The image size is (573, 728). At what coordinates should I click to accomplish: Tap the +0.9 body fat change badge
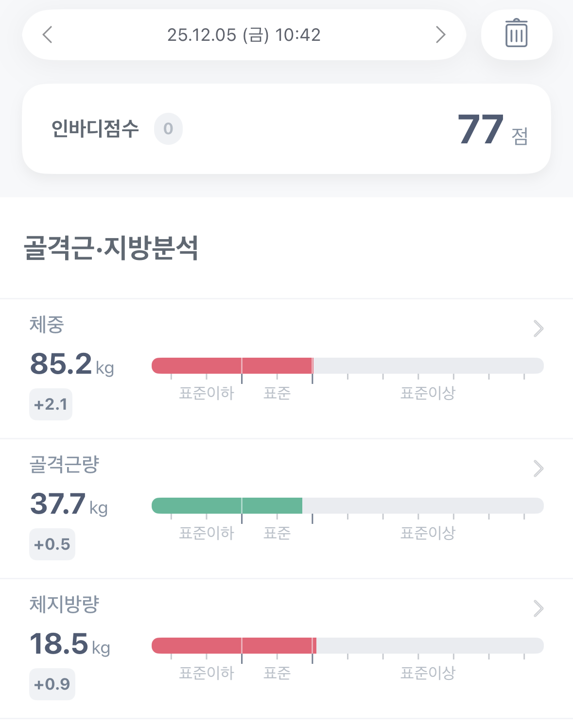point(52,684)
